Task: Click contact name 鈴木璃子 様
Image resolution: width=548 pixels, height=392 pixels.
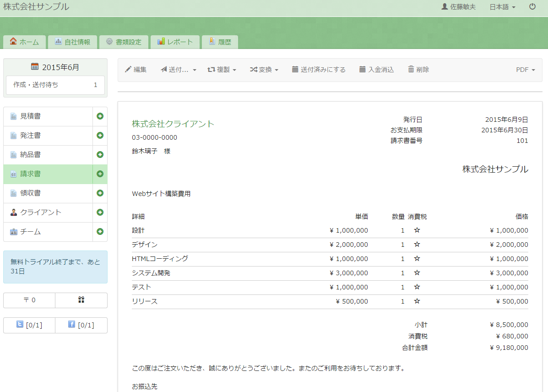Action: tap(151, 151)
